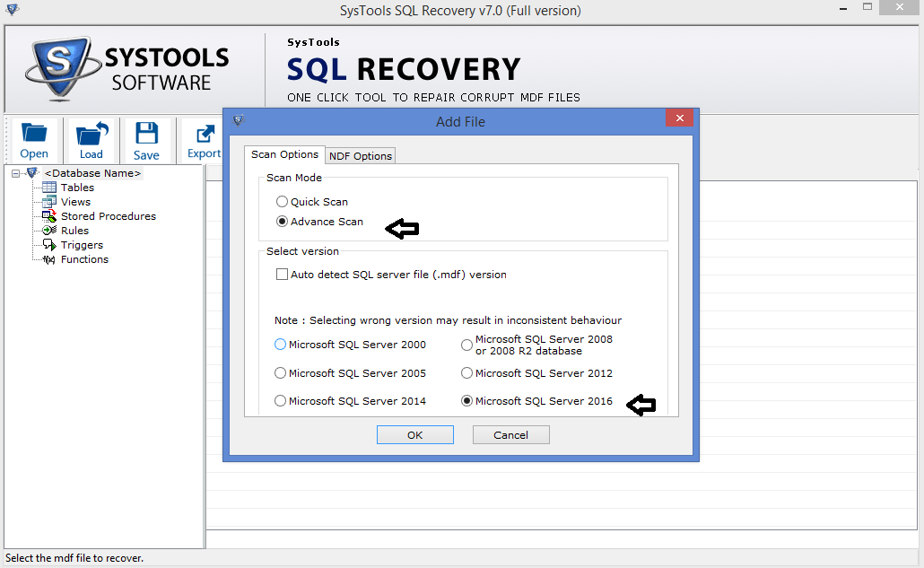Select the Rules label in the tree

pyautogui.click(x=74, y=231)
